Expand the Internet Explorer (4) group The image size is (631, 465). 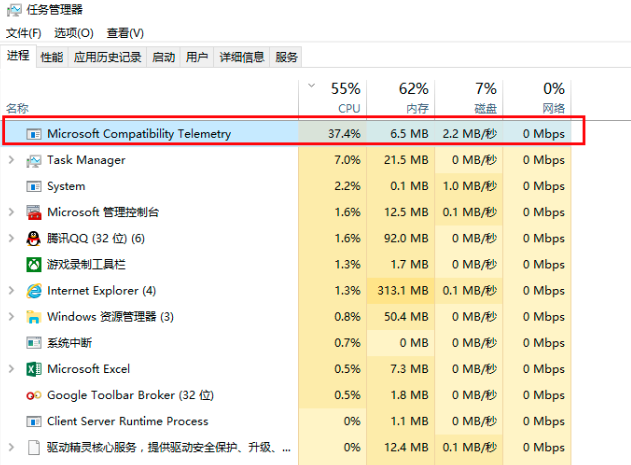pyautogui.click(x=11, y=291)
